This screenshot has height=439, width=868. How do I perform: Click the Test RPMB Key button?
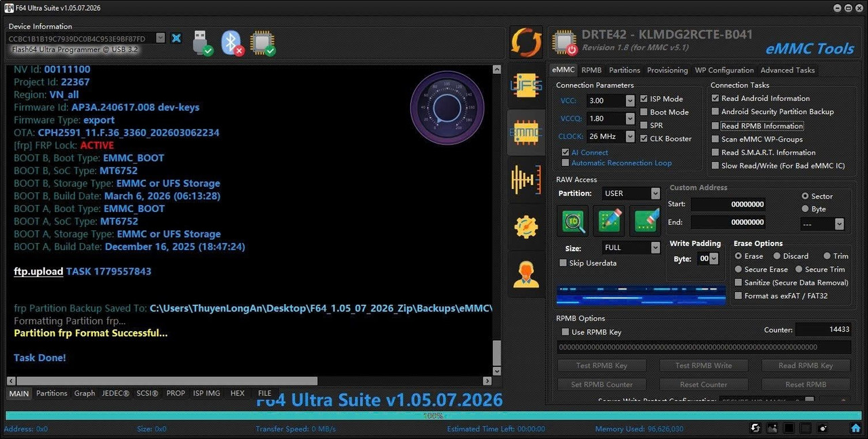pyautogui.click(x=601, y=365)
